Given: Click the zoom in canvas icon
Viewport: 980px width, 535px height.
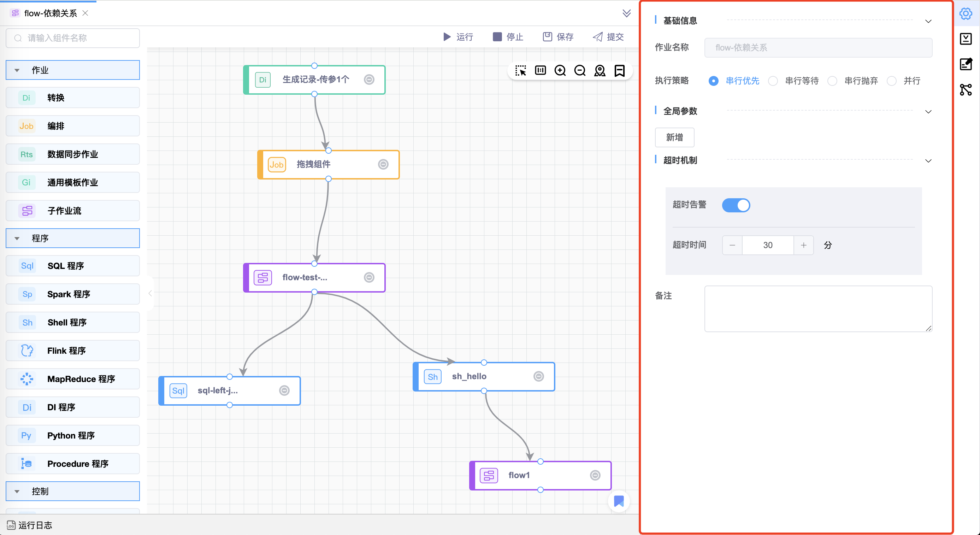Looking at the screenshot, I should (x=560, y=71).
